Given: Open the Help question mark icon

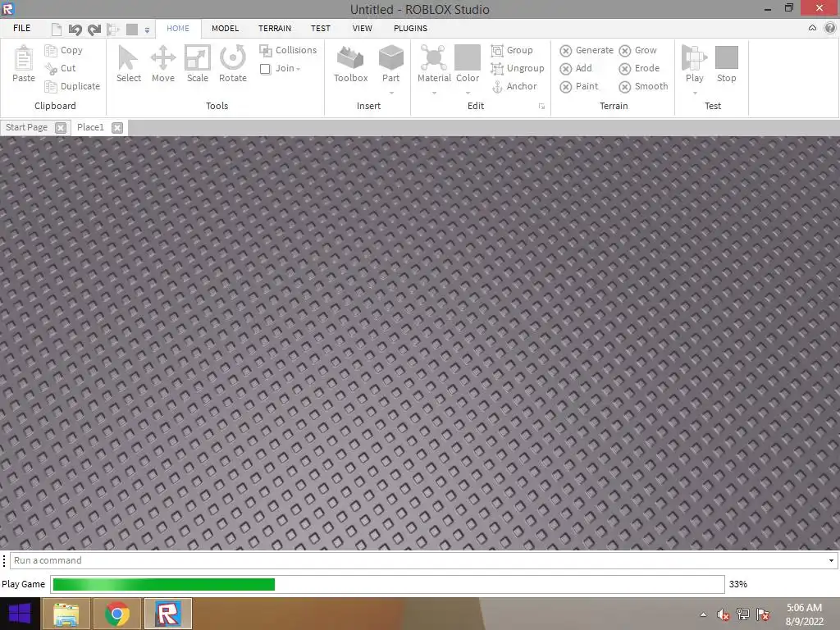Looking at the screenshot, I should [830, 29].
